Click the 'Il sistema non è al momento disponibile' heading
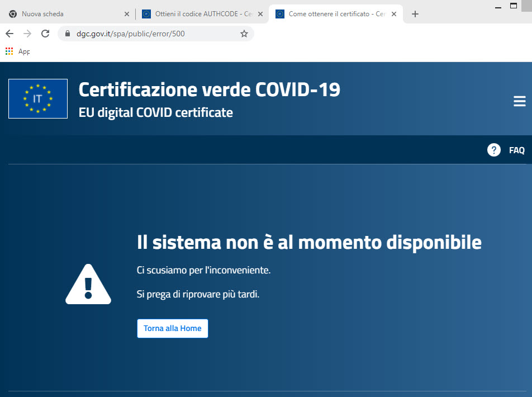Image resolution: width=532 pixels, height=397 pixels. coord(309,243)
